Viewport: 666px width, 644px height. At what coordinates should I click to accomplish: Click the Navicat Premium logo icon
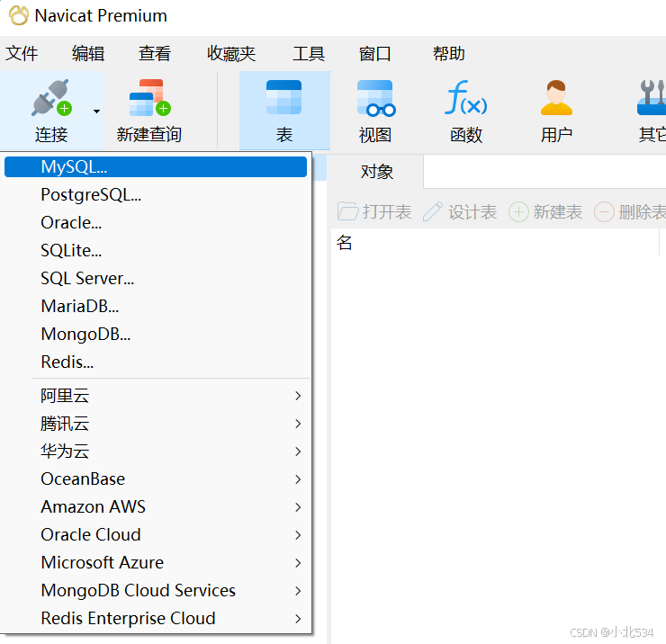point(19,15)
